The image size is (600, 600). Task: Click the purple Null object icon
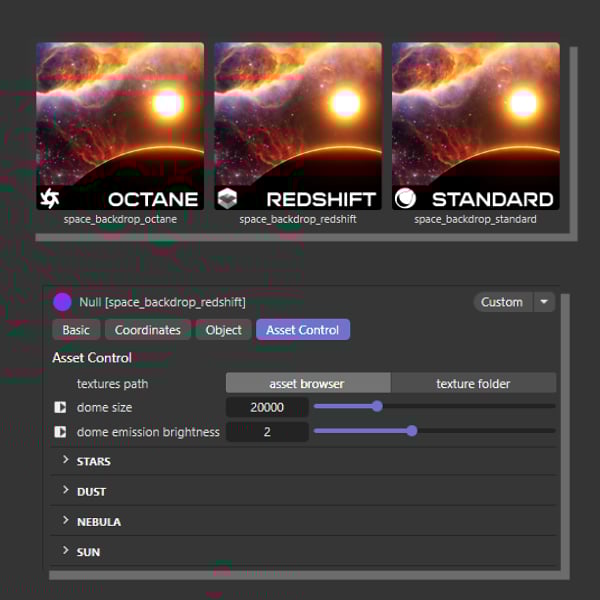click(x=62, y=302)
